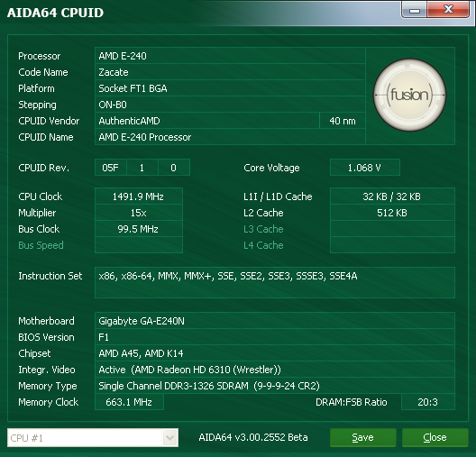Click the CPU #1 combo box
The width and height of the screenshot is (476, 457).
point(93,437)
